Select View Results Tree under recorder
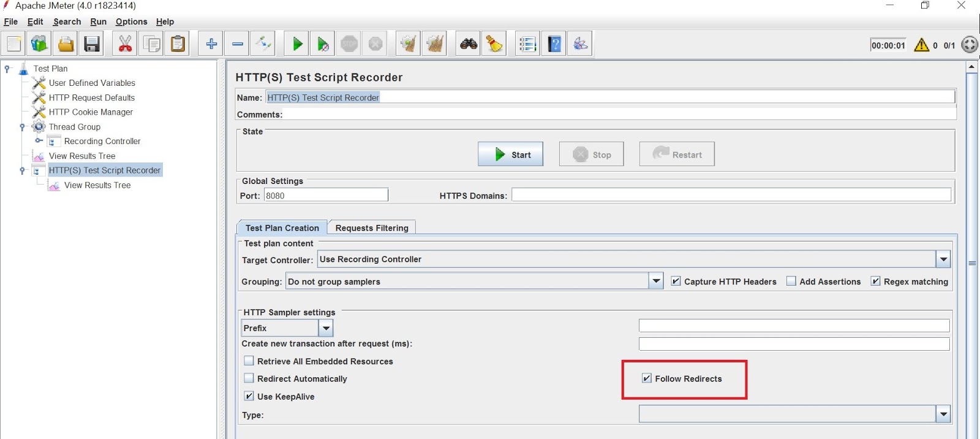Screen dimensions: 980x439 [x=97, y=185]
